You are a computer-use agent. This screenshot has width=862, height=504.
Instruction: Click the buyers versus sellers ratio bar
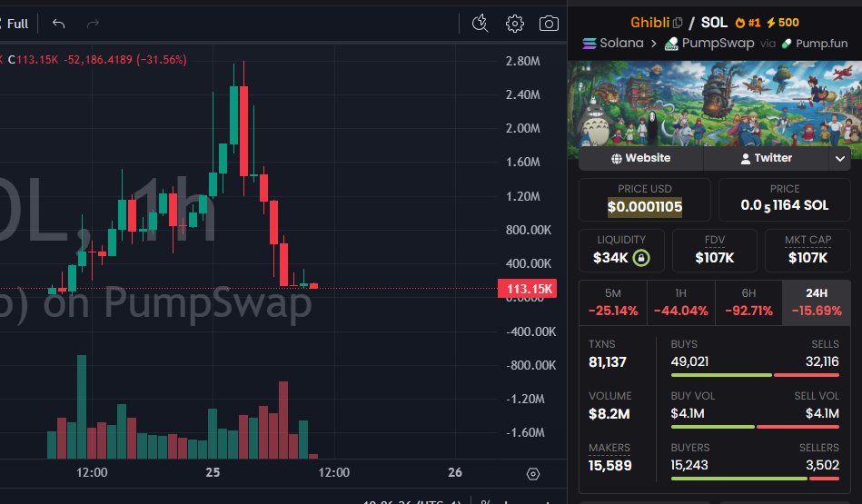point(755,479)
